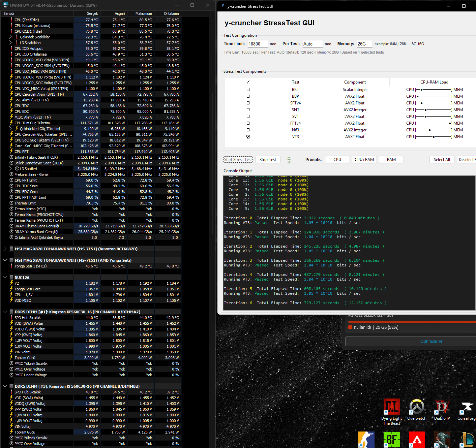Click lightning icon of CPU PPT row

tap(11, 152)
